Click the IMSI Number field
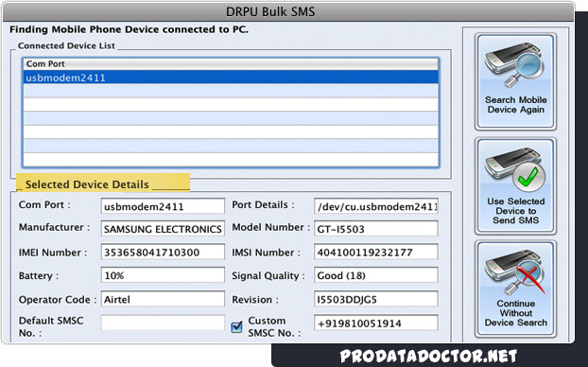 [x=375, y=252]
